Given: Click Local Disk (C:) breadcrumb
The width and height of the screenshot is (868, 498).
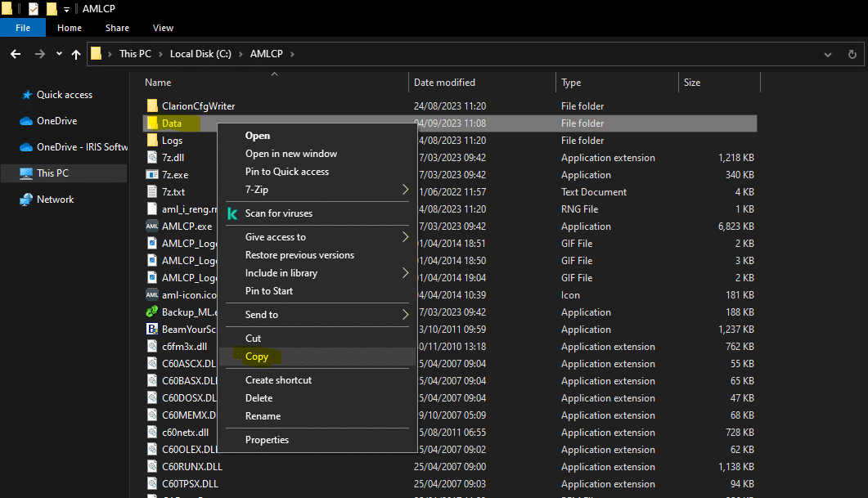Looking at the screenshot, I should 200,54.
